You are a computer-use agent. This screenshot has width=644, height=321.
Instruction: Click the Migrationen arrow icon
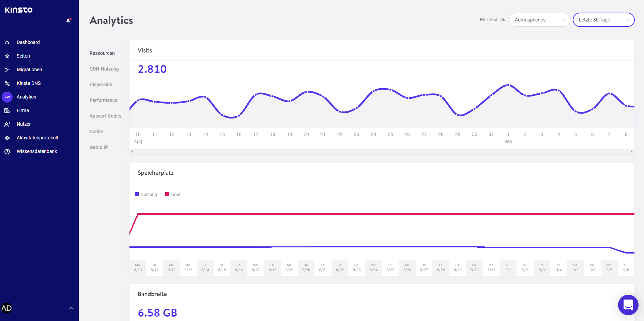pyautogui.click(x=7, y=70)
